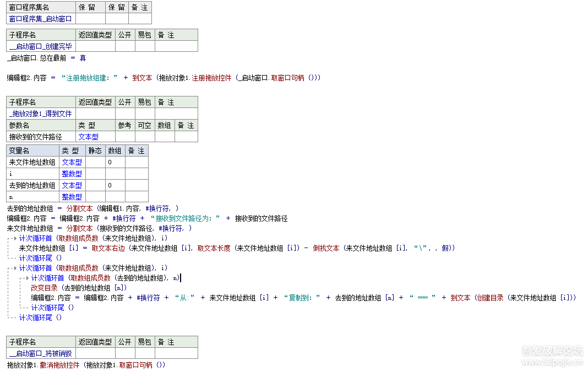Screen dimensions: 588x371
Task: Open the 整数型 type link for variable i
Action: click(72, 173)
